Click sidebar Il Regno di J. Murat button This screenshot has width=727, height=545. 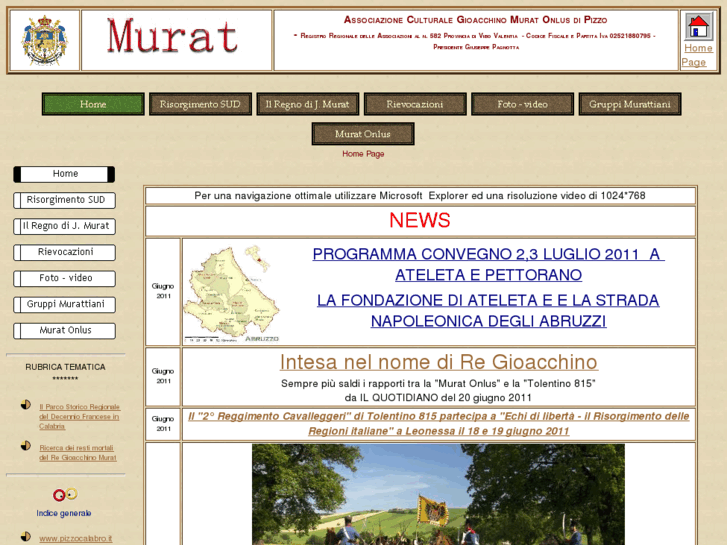point(64,226)
